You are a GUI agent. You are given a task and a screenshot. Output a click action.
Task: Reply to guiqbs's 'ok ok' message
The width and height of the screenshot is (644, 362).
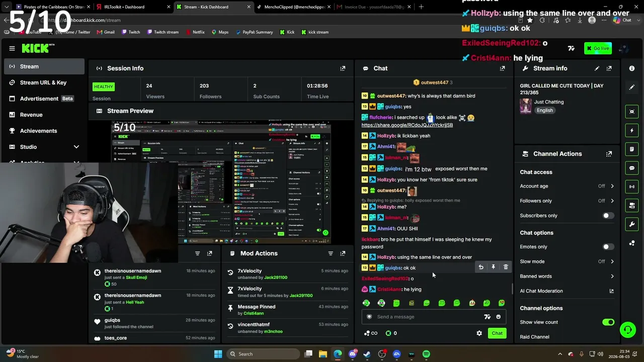click(481, 267)
